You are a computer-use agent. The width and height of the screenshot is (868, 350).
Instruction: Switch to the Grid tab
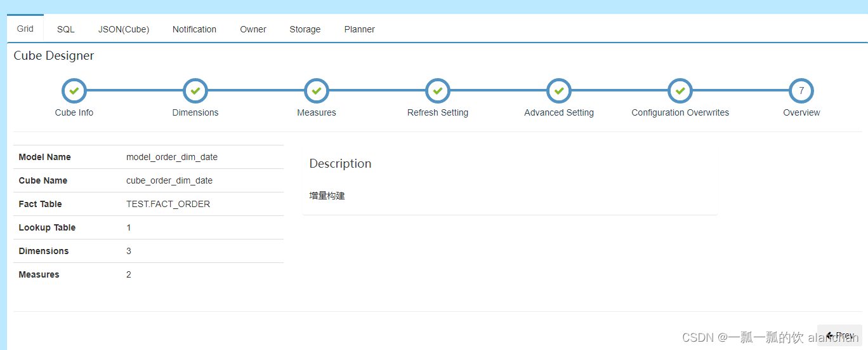click(x=25, y=29)
